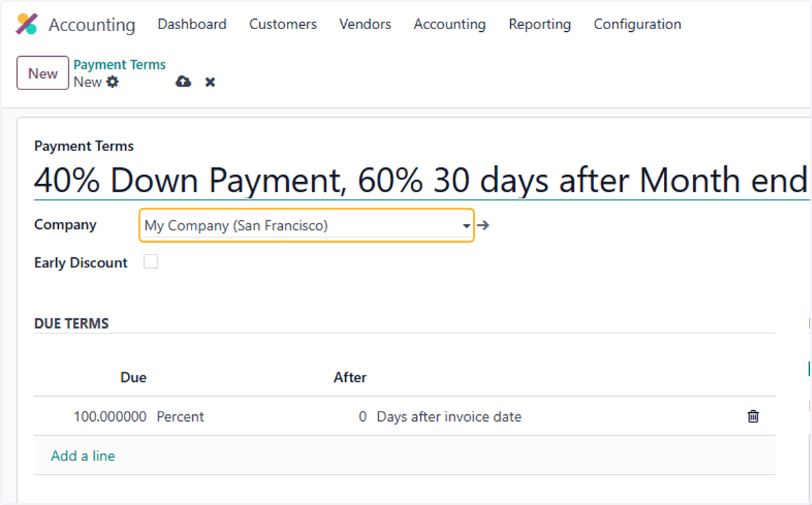
Task: Edit the payment terms name field
Action: [x=422, y=180]
